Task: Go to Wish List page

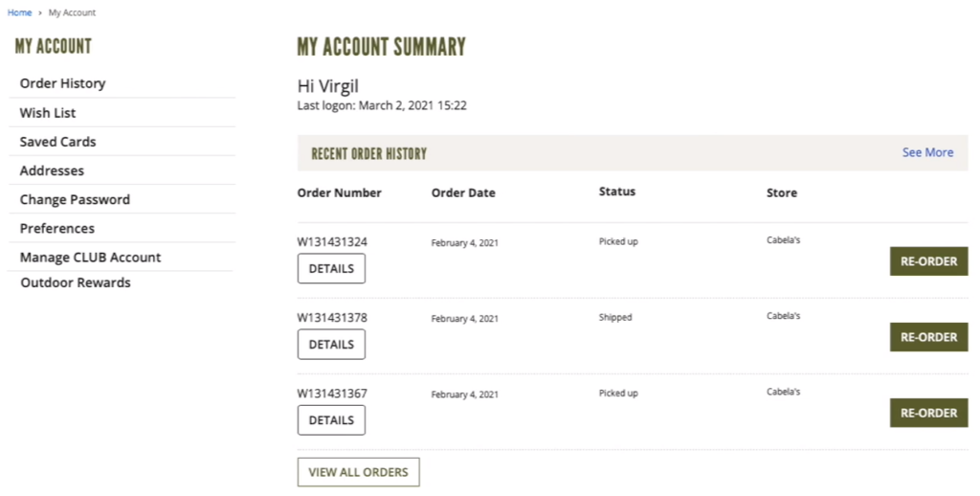Action: 48,113
